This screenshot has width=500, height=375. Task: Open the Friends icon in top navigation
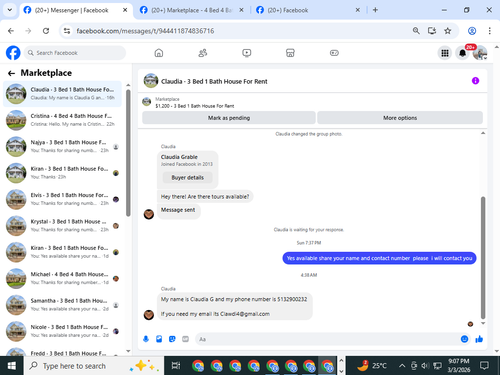pos(203,53)
